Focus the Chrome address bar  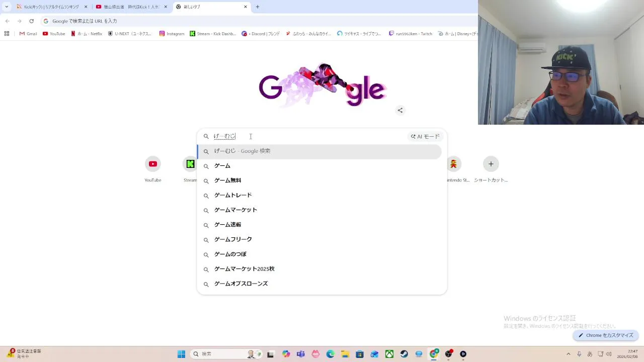tap(257, 21)
